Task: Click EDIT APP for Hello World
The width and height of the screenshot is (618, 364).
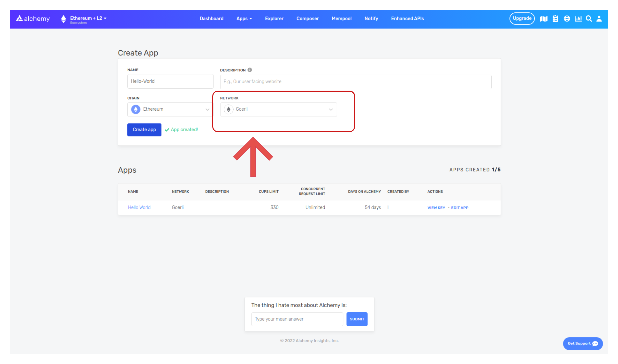Action: tap(460, 208)
